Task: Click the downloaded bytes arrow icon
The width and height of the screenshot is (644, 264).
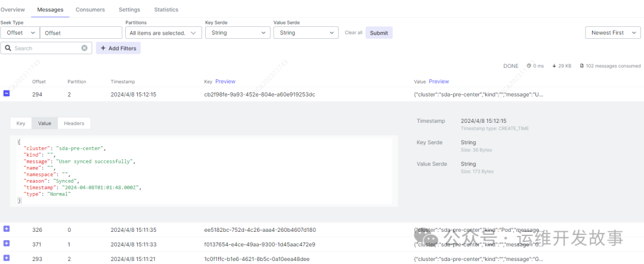Action: click(554, 66)
